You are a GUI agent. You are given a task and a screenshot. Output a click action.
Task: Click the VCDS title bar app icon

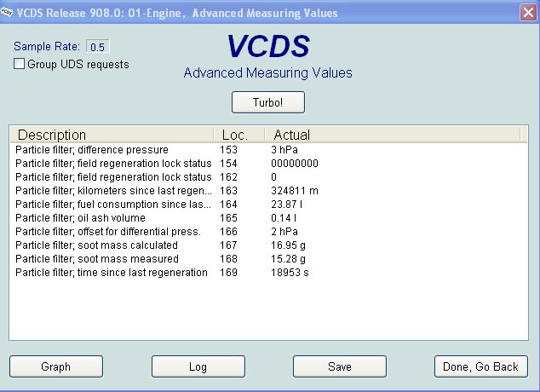tap(7, 12)
